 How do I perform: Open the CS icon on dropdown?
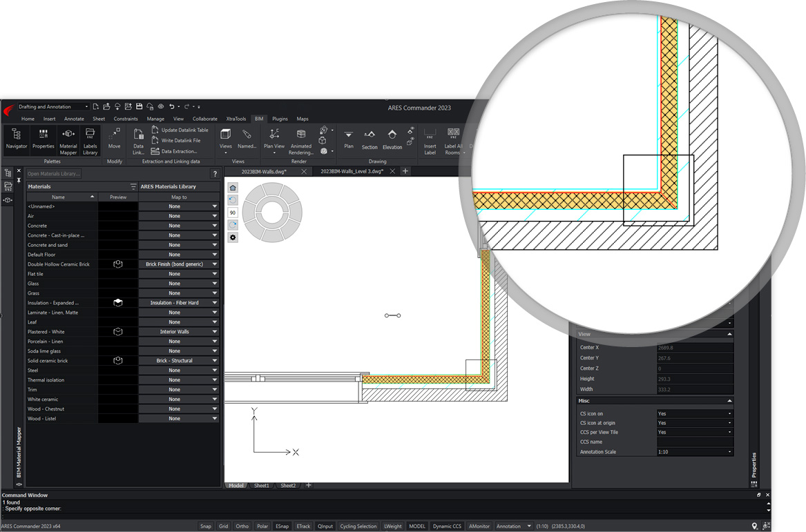695,413
